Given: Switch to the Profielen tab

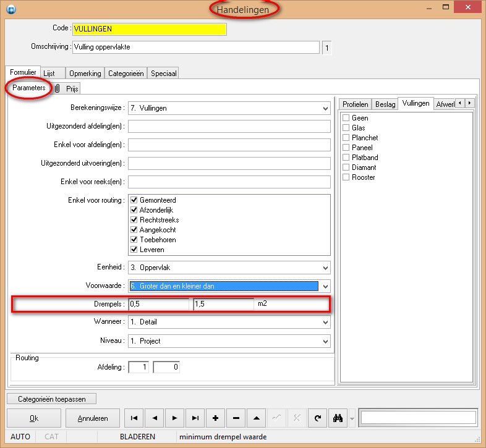Looking at the screenshot, I should coord(355,104).
